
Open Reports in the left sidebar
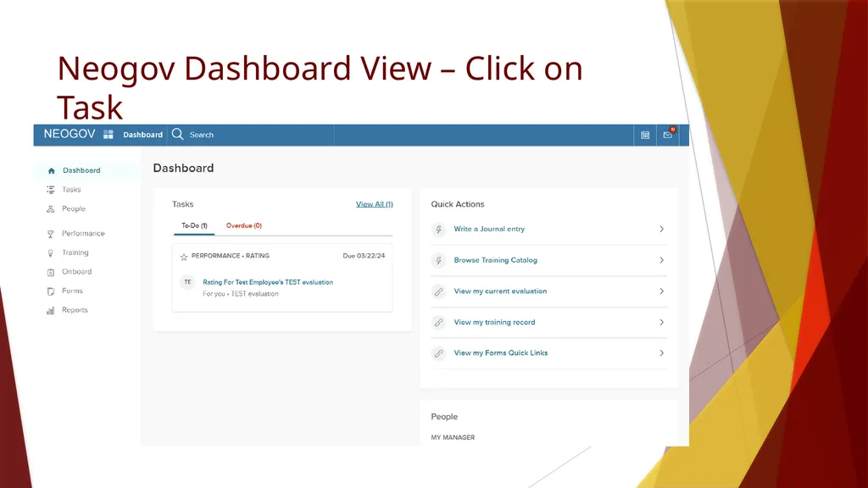click(75, 310)
